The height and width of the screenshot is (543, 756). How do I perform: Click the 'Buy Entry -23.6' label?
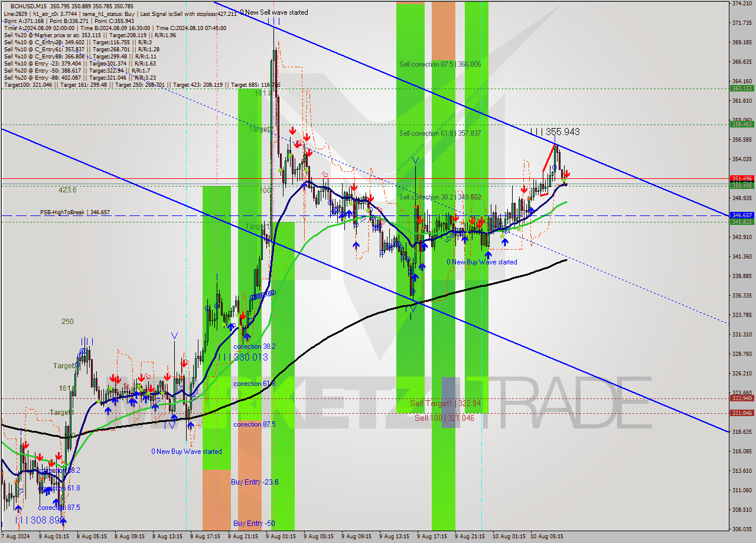255,482
